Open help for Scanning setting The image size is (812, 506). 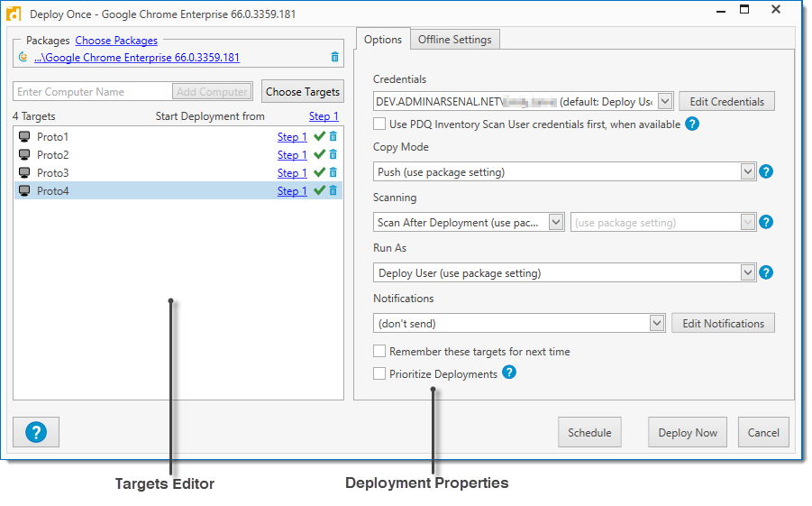point(766,222)
